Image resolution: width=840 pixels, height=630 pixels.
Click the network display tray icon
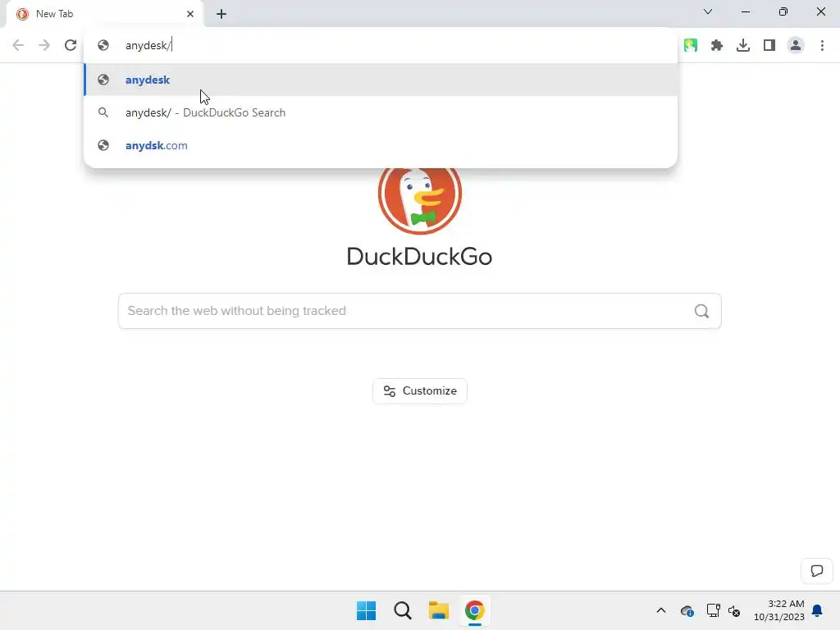[x=713, y=610]
